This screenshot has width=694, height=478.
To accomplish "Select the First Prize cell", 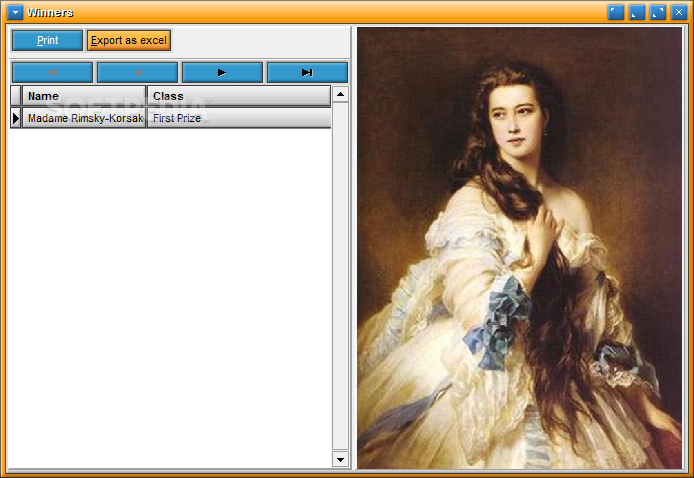I will (x=239, y=118).
